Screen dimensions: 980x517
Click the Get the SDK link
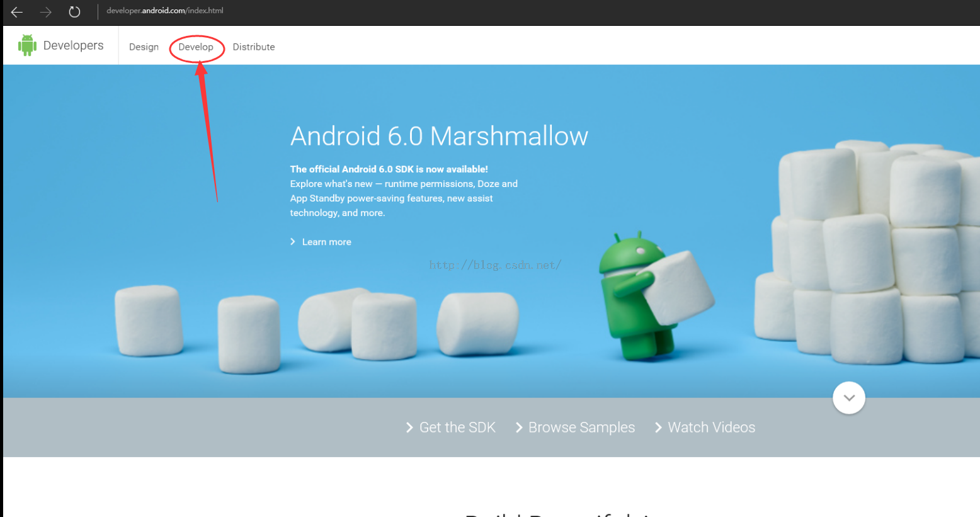click(x=451, y=428)
